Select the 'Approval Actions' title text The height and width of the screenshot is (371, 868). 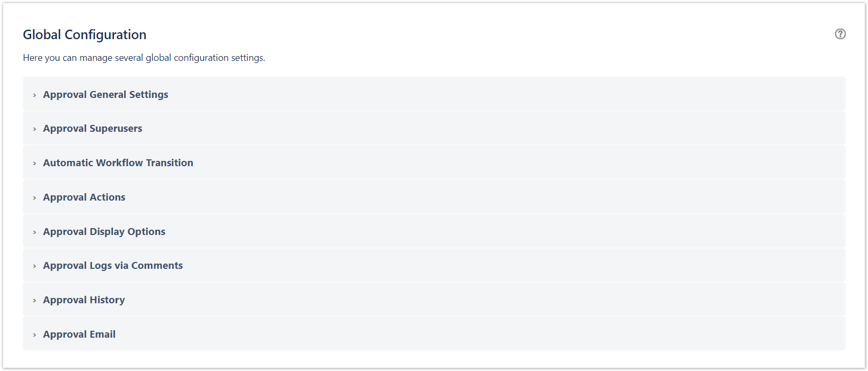[84, 197]
